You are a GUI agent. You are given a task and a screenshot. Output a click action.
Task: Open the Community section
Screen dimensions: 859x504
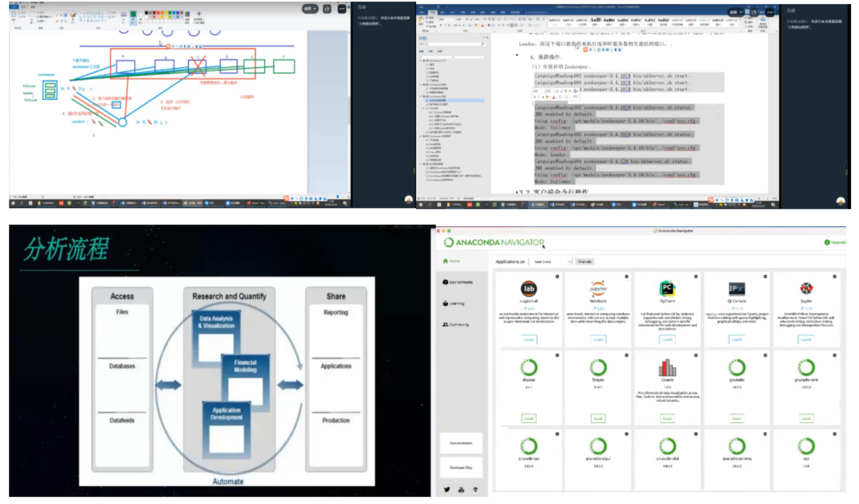point(456,325)
